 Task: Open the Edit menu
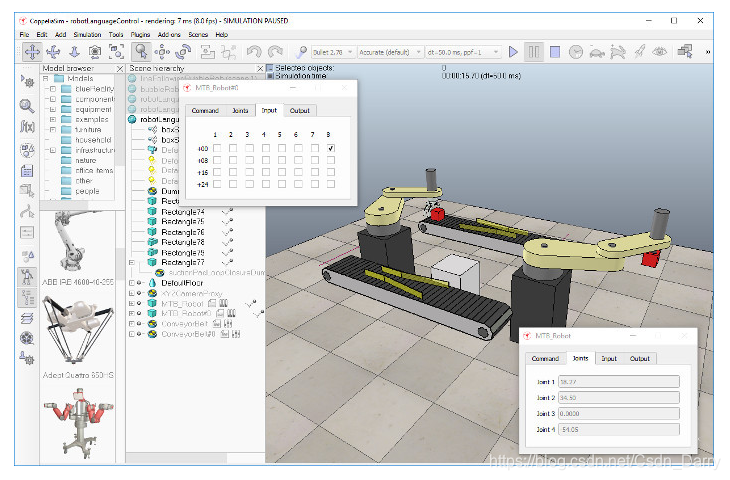point(42,34)
